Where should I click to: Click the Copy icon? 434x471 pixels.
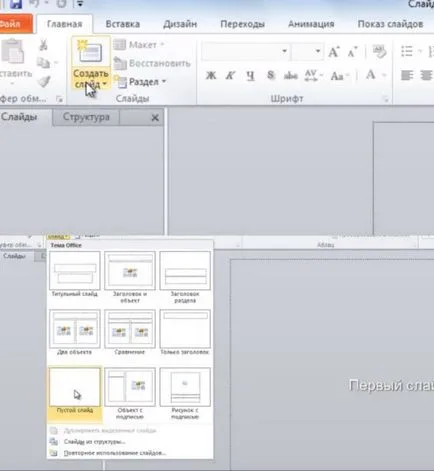[43, 63]
